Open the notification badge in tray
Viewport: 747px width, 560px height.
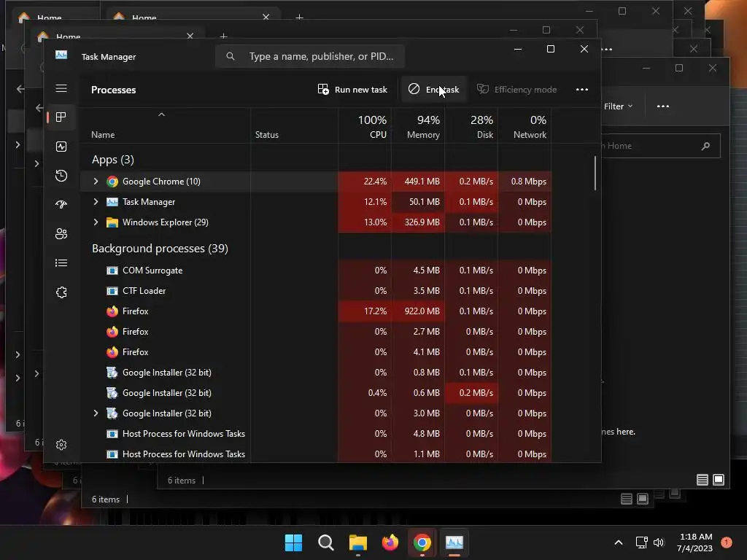(x=726, y=542)
